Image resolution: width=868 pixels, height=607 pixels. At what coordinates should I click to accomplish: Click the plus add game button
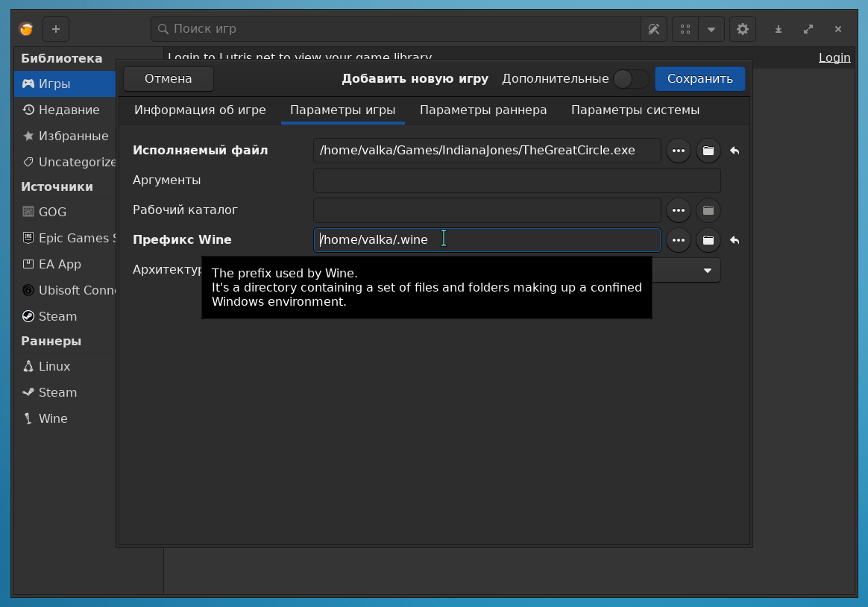point(56,29)
